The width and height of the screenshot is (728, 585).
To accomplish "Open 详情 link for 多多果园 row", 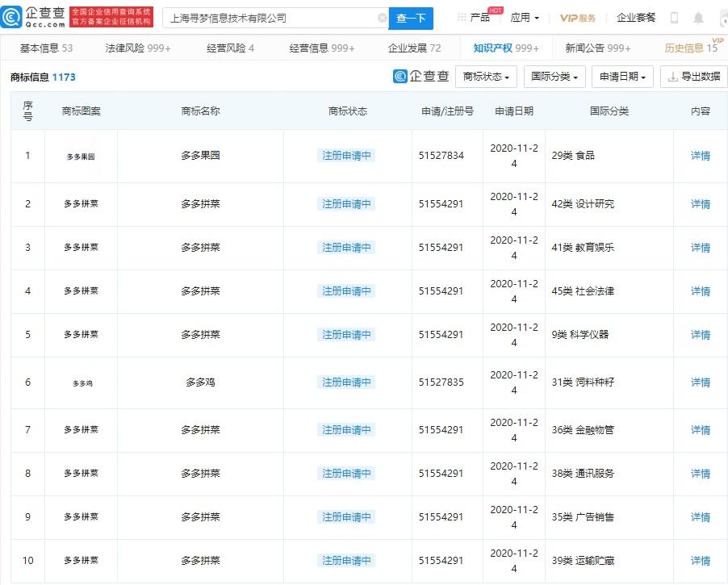I will (x=700, y=156).
